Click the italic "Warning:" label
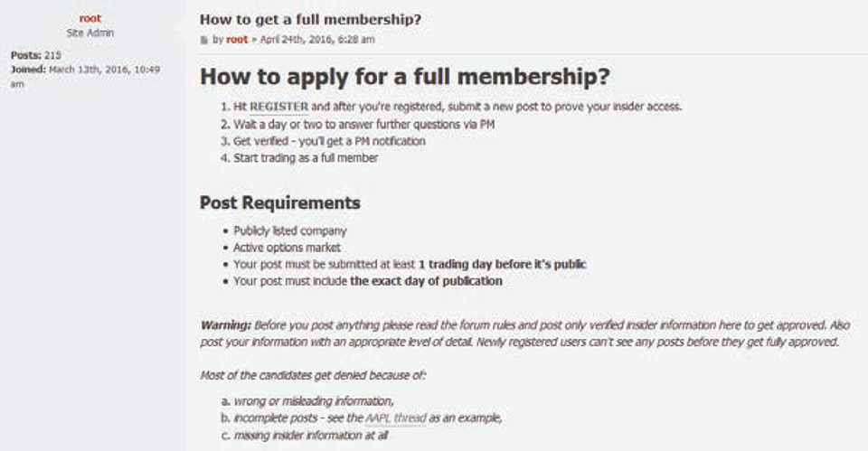Screen dimensions: 868x451 (226, 324)
